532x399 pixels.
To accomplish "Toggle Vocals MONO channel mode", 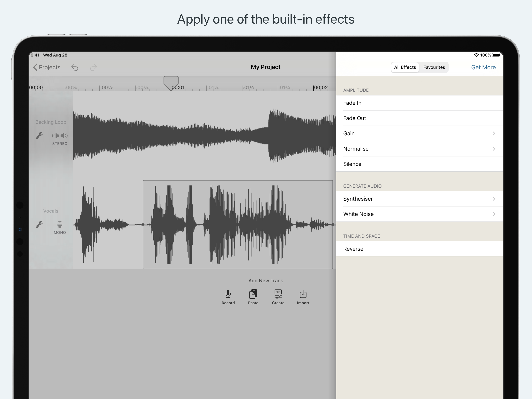I will (x=60, y=225).
